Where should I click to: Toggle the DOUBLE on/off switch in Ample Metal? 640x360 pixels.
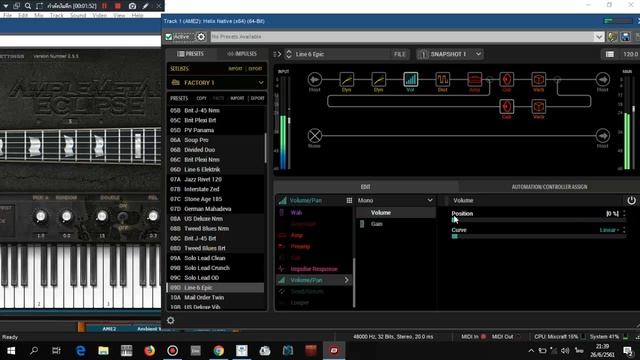tap(122, 217)
